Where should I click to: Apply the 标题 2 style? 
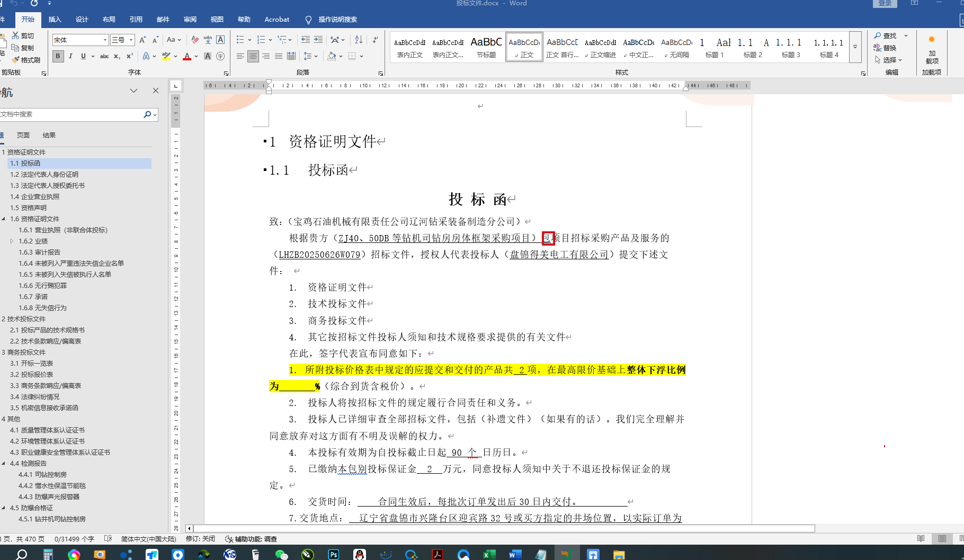tap(753, 47)
